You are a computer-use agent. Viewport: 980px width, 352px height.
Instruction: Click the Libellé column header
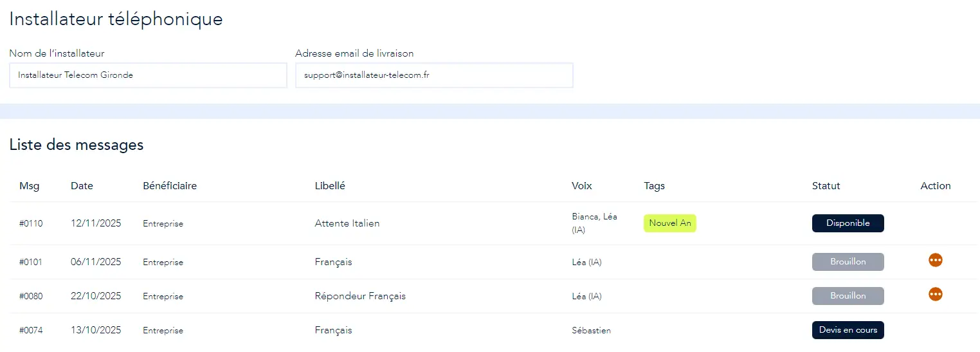click(x=330, y=186)
